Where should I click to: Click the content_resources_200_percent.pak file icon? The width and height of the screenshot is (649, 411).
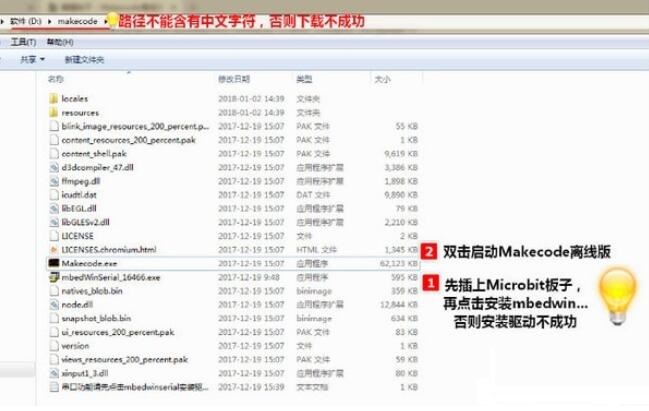pyautogui.click(x=54, y=140)
